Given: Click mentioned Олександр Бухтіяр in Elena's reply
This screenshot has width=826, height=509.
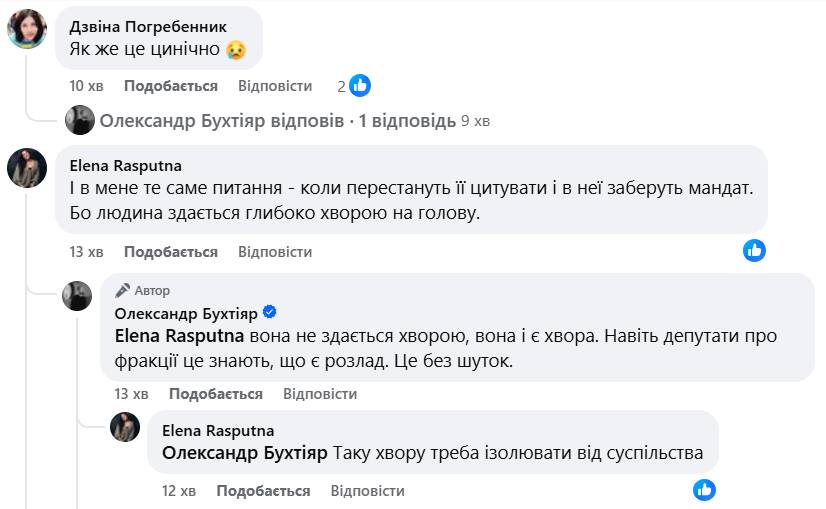Looking at the screenshot, I should pos(244,453).
